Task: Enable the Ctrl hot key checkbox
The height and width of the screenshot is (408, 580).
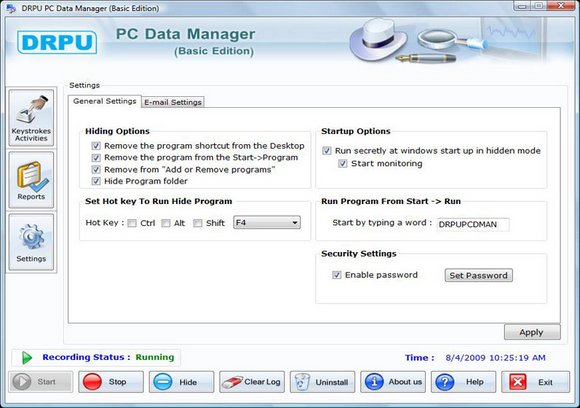Action: point(132,223)
